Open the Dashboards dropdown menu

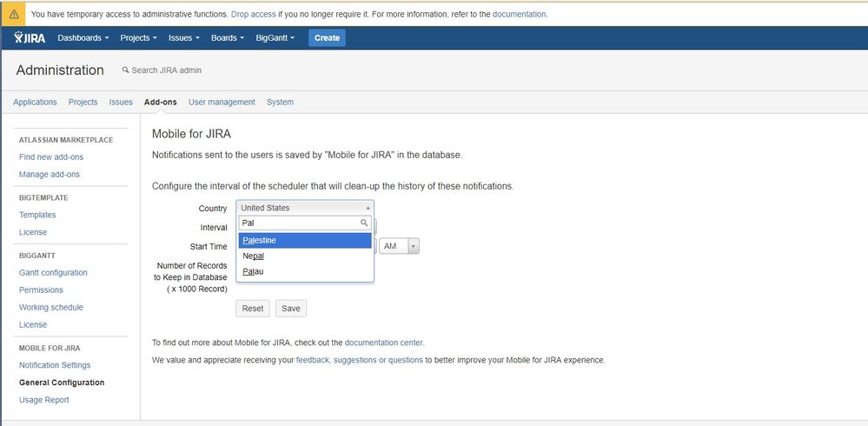83,37
